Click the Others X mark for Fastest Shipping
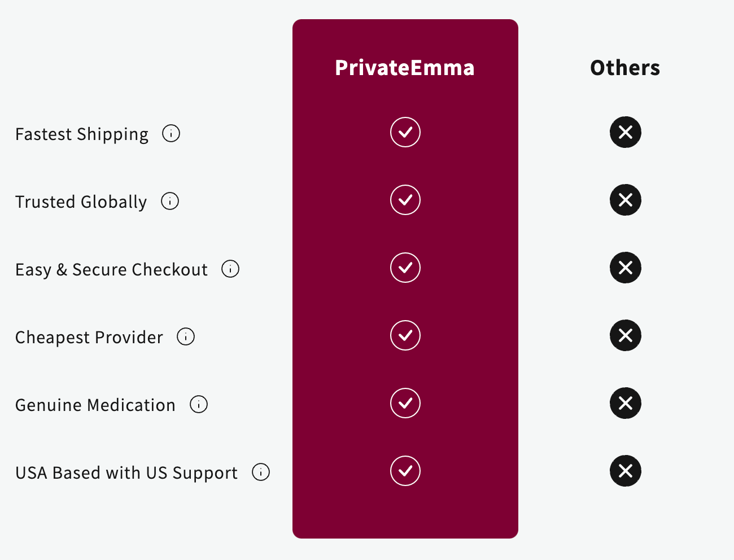734x560 pixels. pos(626,132)
